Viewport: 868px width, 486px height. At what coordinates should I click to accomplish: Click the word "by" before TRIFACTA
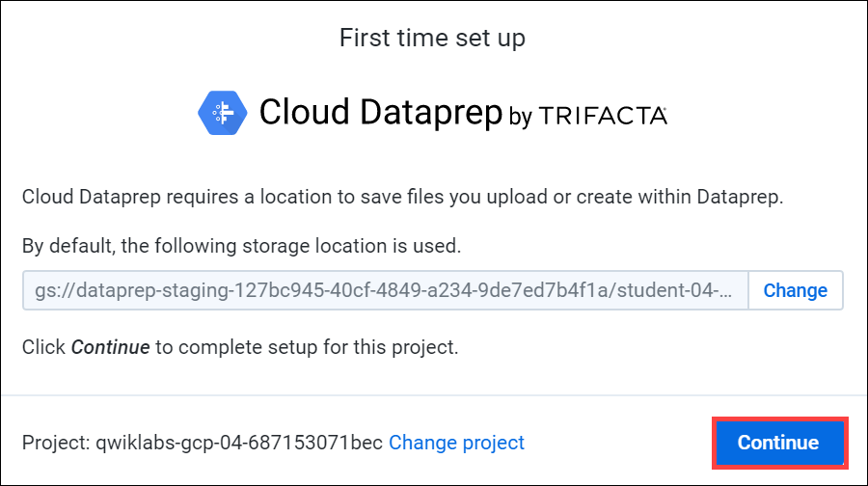click(x=520, y=117)
